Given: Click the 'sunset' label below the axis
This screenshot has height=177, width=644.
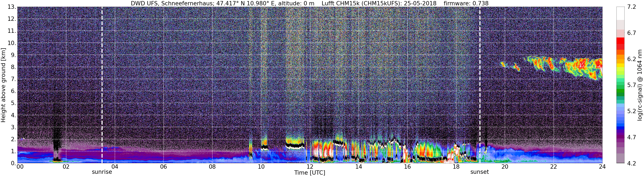Looking at the screenshot, I should click(479, 172).
